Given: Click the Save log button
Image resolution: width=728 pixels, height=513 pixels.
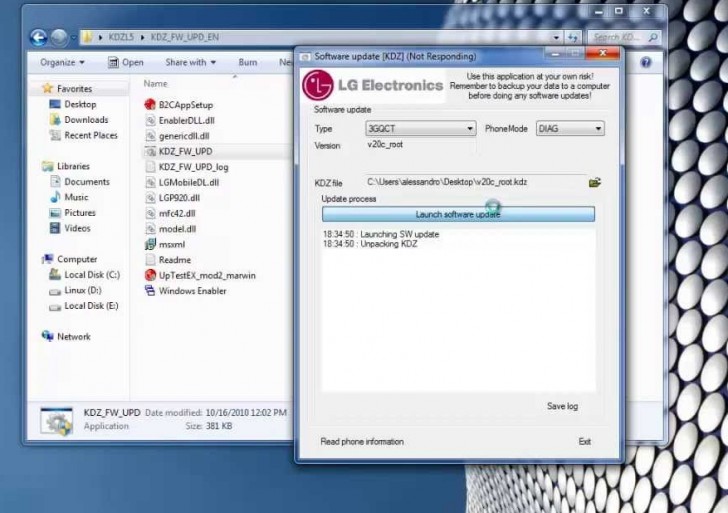Looking at the screenshot, I should coord(562,406).
